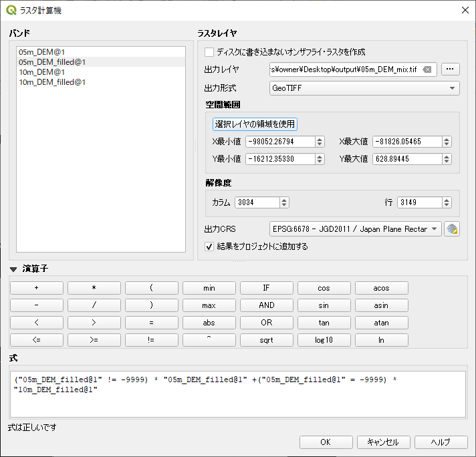Select band 05m_DEM@1 in list
476x457 pixels.
pyautogui.click(x=101, y=52)
